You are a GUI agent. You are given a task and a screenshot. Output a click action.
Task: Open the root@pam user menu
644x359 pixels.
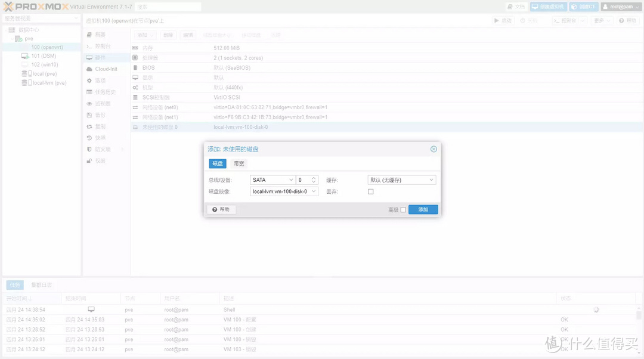tap(621, 7)
